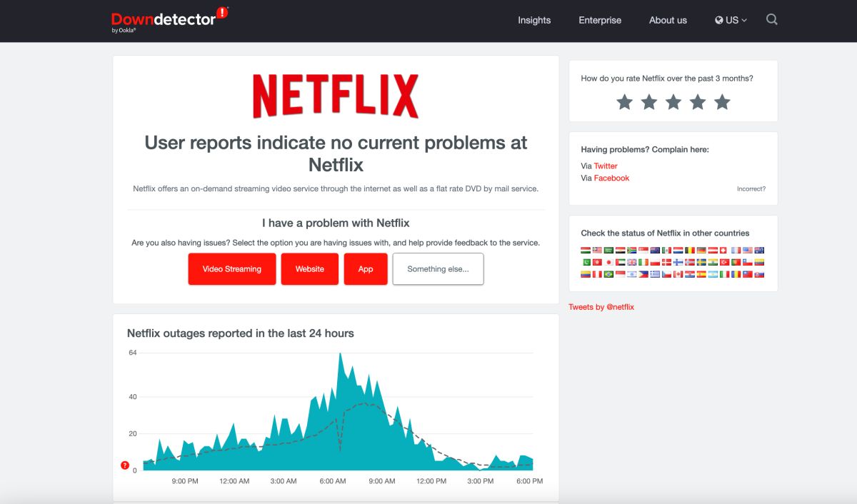Check Netflix status via Argentina flag

(x=713, y=274)
